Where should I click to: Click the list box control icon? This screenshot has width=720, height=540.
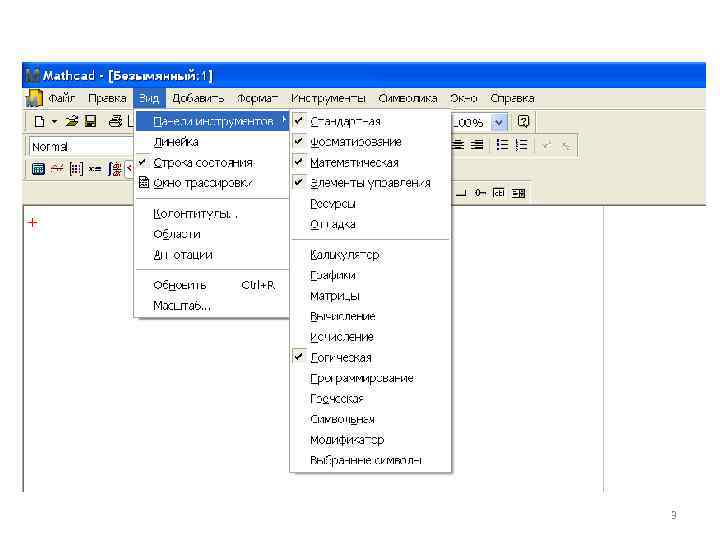click(518, 193)
